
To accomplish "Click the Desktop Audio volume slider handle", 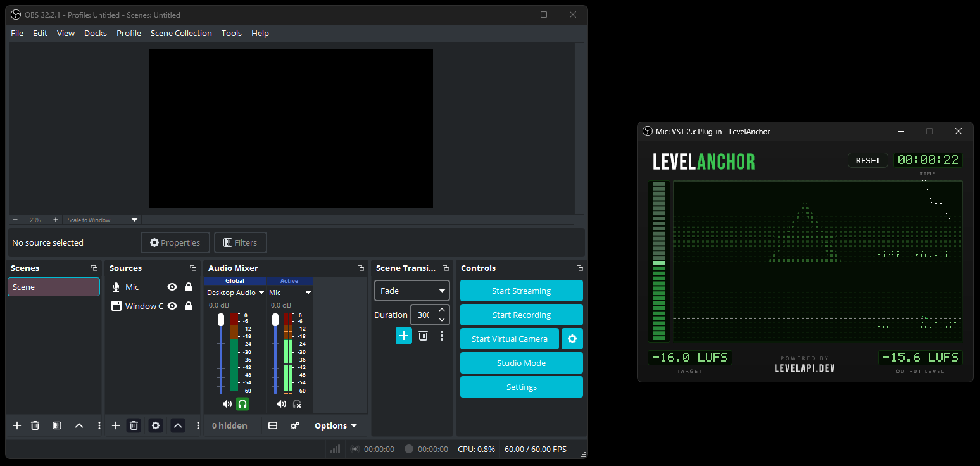I will pyautogui.click(x=221, y=320).
